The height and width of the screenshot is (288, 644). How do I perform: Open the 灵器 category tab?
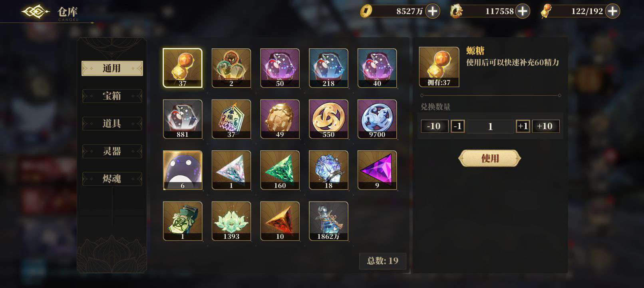[112, 151]
